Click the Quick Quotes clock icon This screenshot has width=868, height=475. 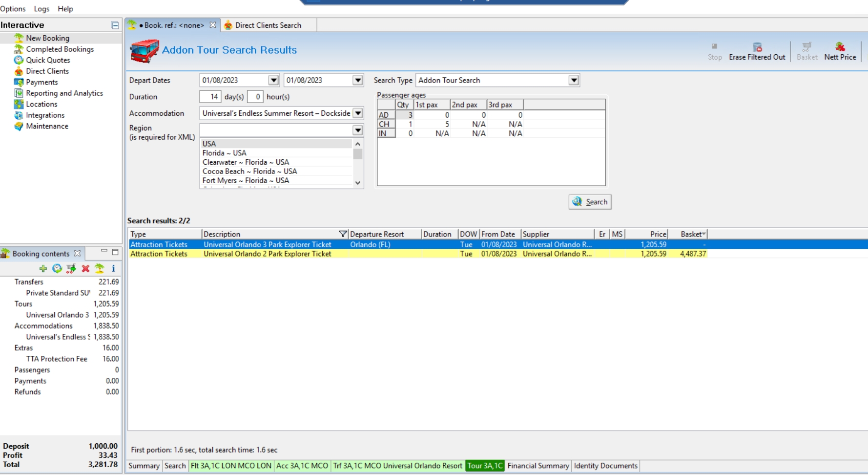click(19, 60)
